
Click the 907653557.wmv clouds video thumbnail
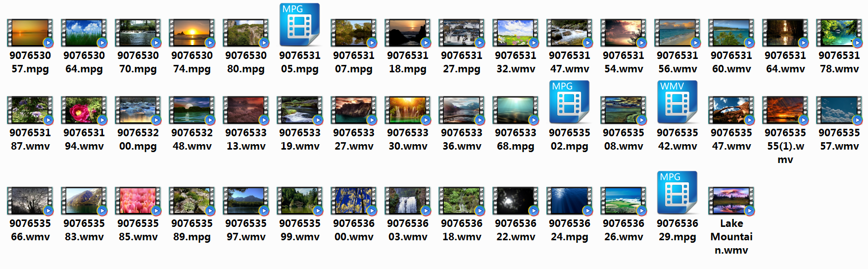coord(839,110)
